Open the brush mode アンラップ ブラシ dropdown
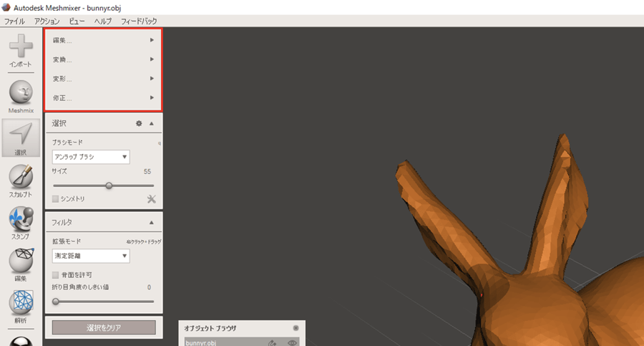The width and height of the screenshot is (644, 346). coord(91,157)
